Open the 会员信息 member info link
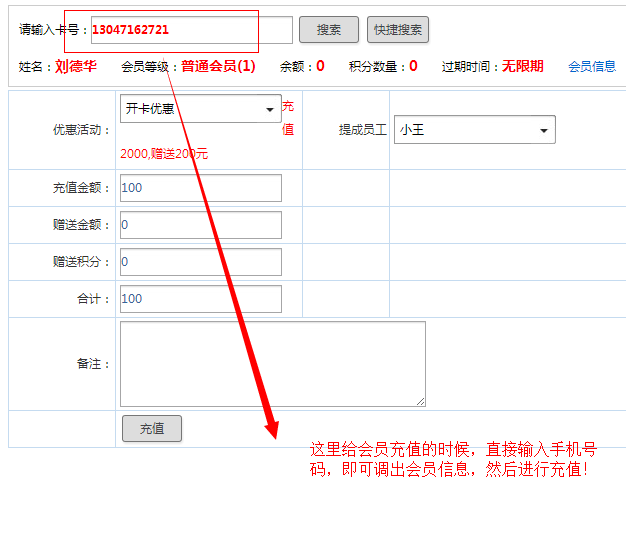 (x=592, y=67)
